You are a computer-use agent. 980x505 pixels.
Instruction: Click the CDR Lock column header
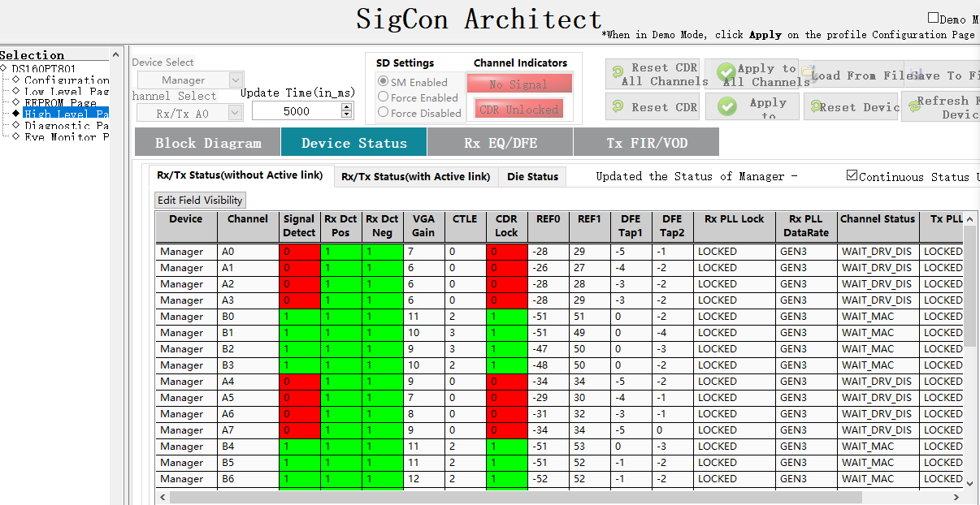click(506, 226)
